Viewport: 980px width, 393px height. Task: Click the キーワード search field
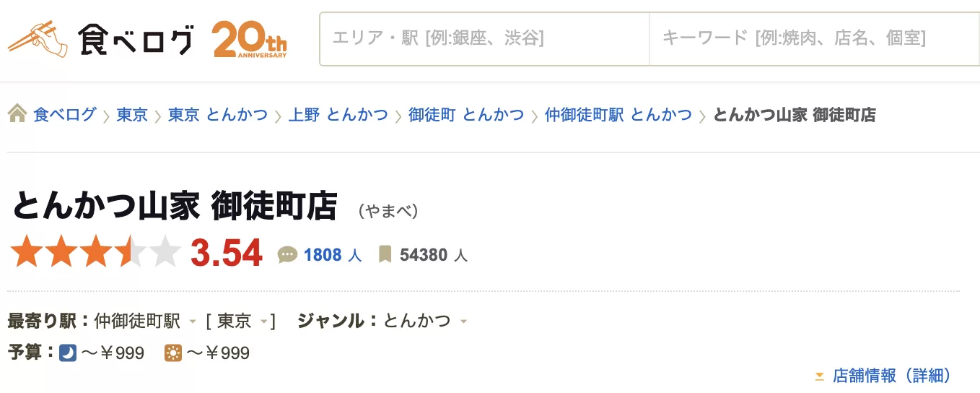click(x=815, y=38)
